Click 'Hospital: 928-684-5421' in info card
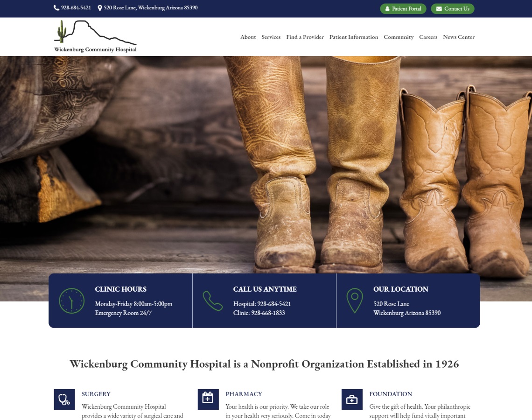Image resolution: width=532 pixels, height=420 pixels. [262, 304]
